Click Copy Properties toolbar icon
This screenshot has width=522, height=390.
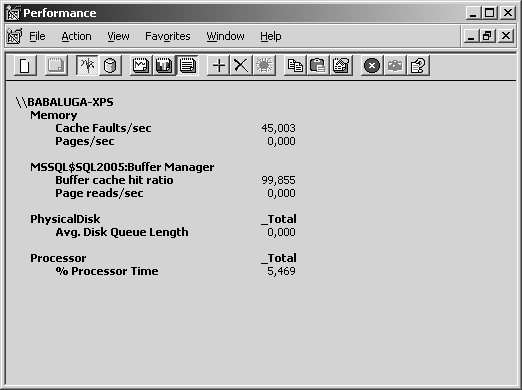[295, 65]
